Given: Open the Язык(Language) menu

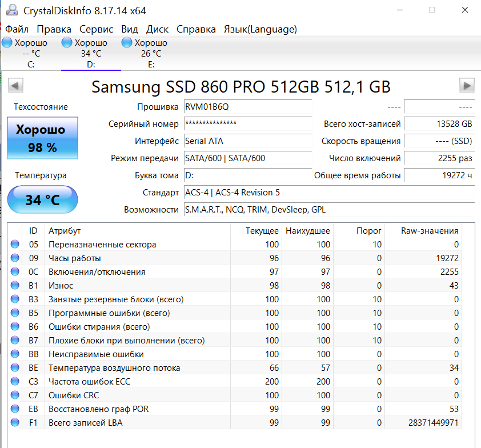Looking at the screenshot, I should coord(260,29).
